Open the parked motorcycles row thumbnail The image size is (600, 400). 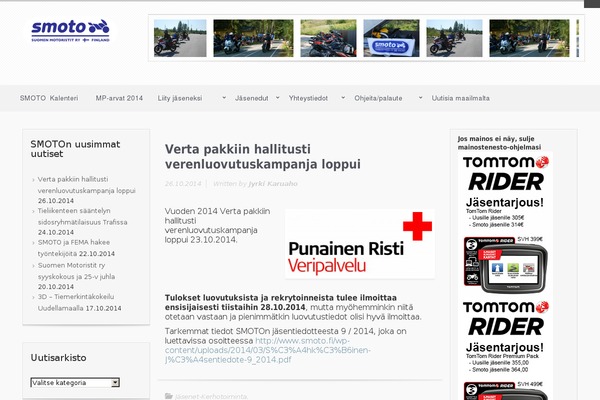[x=328, y=38]
